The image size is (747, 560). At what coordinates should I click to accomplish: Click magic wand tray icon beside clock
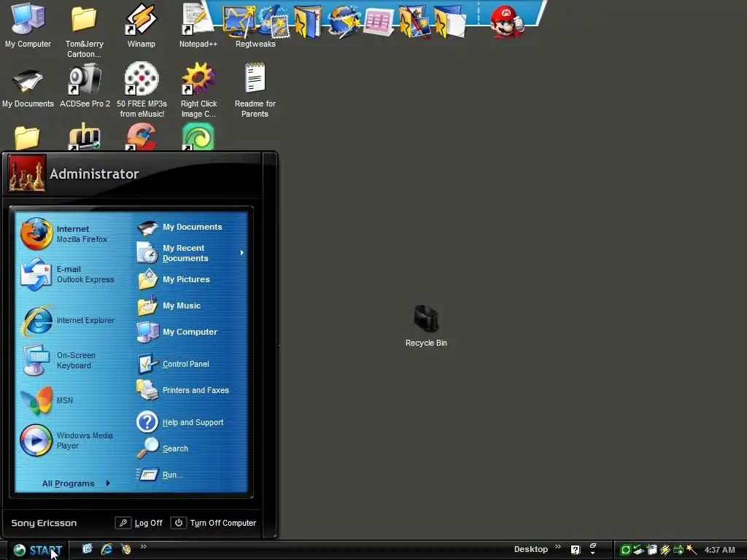692,550
